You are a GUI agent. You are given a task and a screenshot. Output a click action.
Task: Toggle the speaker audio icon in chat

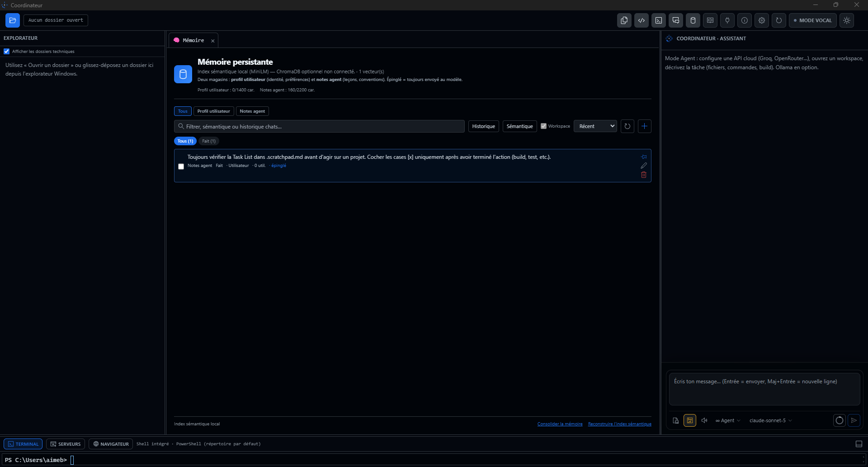pos(704,420)
